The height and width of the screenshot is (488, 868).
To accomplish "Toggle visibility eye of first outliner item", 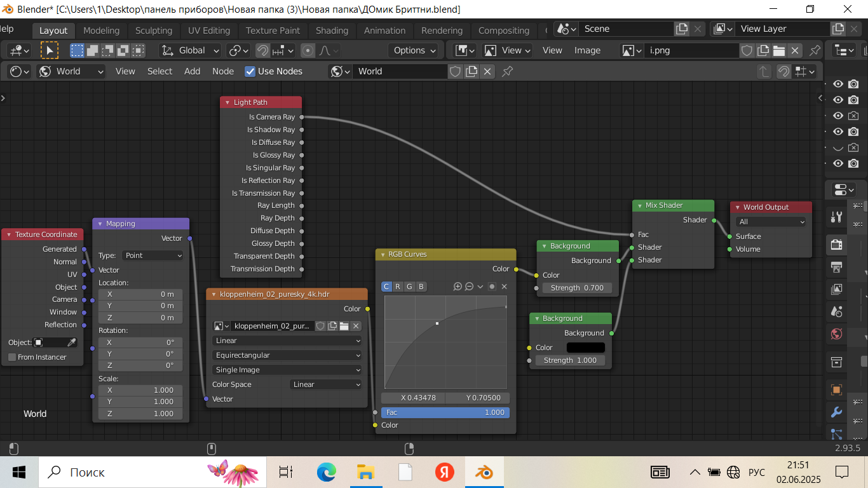I will (x=838, y=84).
